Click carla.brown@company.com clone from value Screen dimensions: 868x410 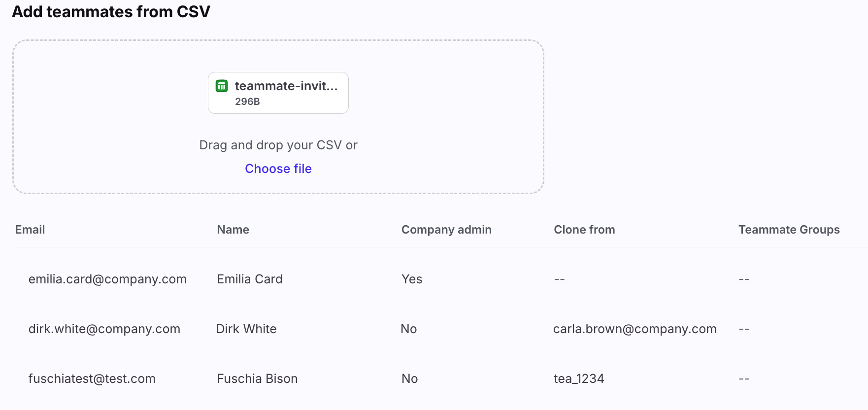pos(634,329)
